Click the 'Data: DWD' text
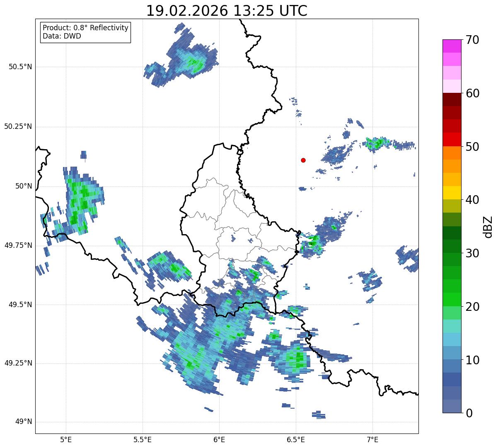Image resolution: width=498 pixels, height=448 pixels. tap(62, 36)
